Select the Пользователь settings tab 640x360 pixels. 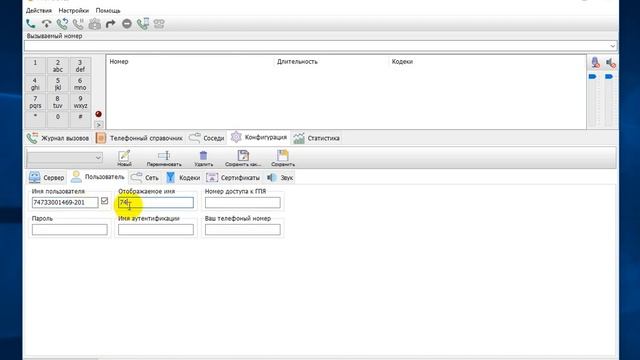click(98, 177)
